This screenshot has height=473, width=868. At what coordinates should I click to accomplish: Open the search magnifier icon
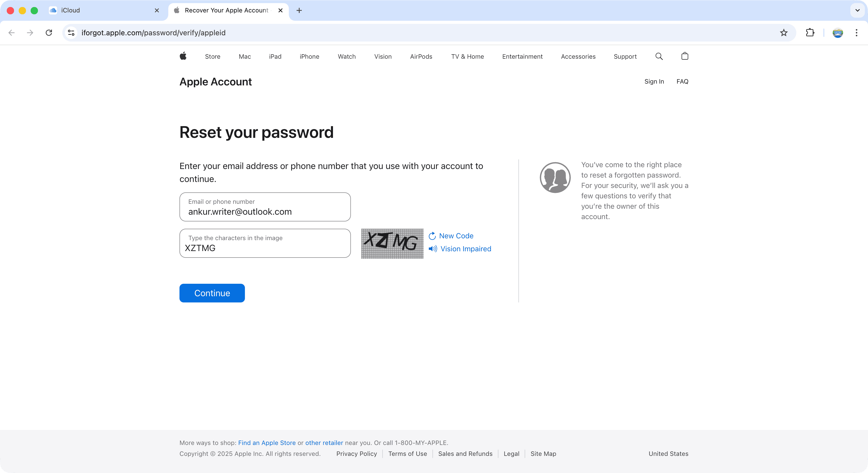coord(659,56)
